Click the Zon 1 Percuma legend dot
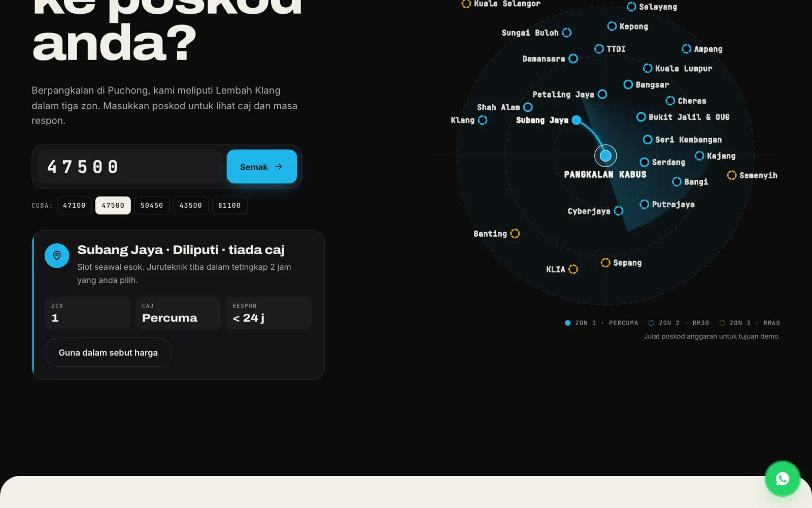 click(568, 323)
